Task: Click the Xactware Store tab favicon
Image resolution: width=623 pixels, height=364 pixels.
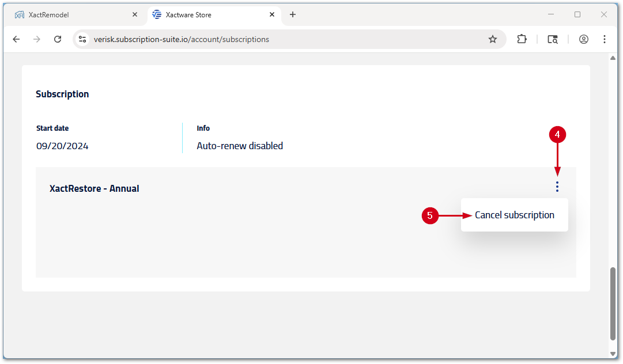Action: (156, 14)
